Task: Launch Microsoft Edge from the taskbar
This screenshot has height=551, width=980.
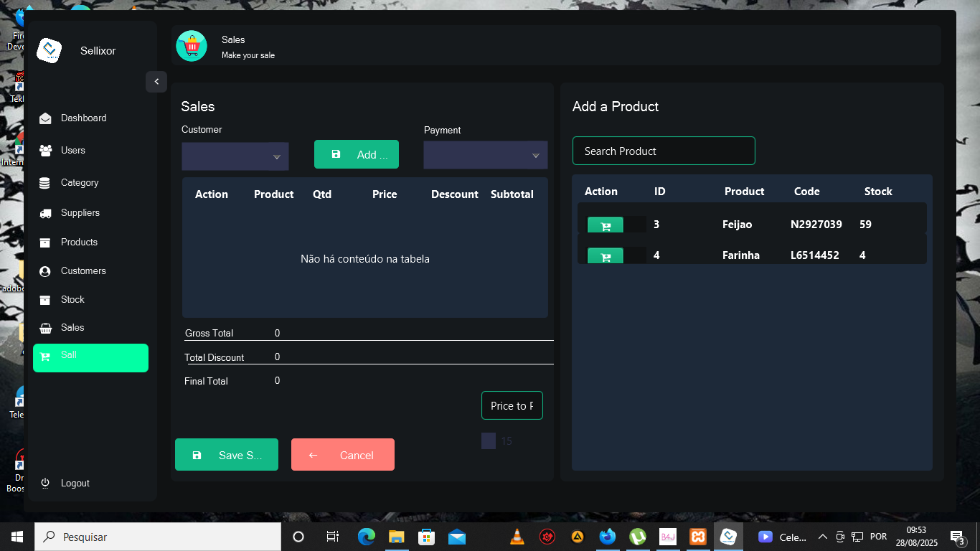Action: (x=367, y=537)
